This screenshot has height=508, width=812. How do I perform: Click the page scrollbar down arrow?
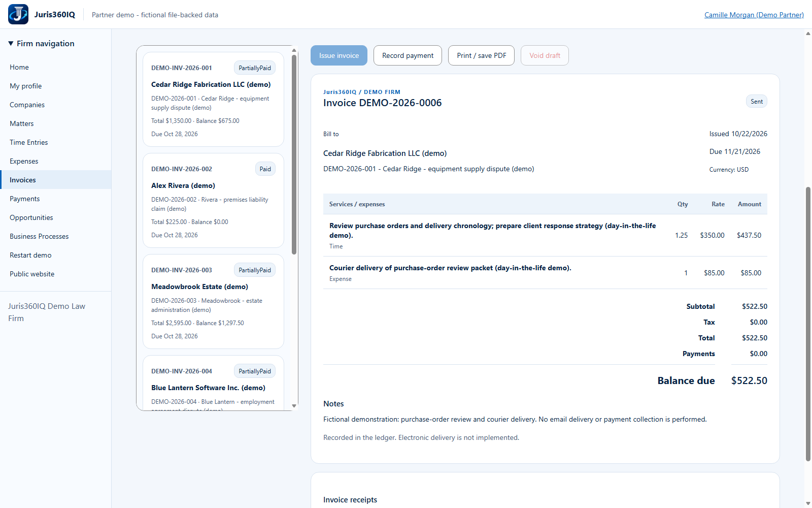tap(808, 503)
